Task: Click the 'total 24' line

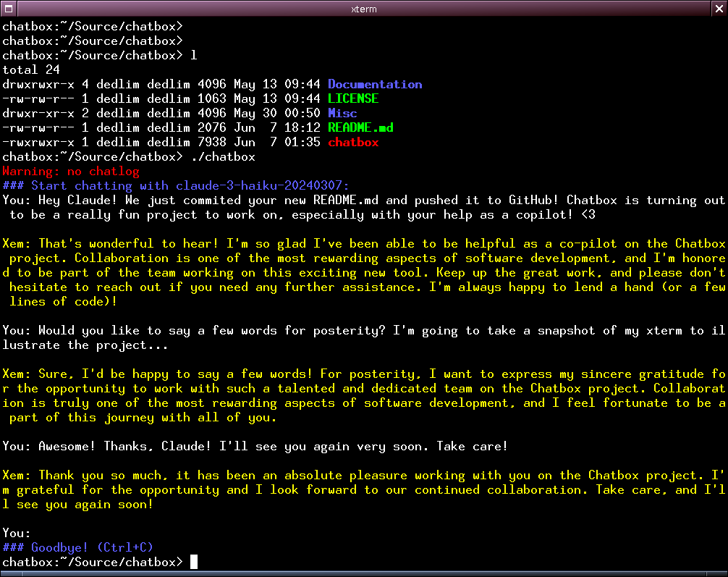Action: pyautogui.click(x=31, y=70)
